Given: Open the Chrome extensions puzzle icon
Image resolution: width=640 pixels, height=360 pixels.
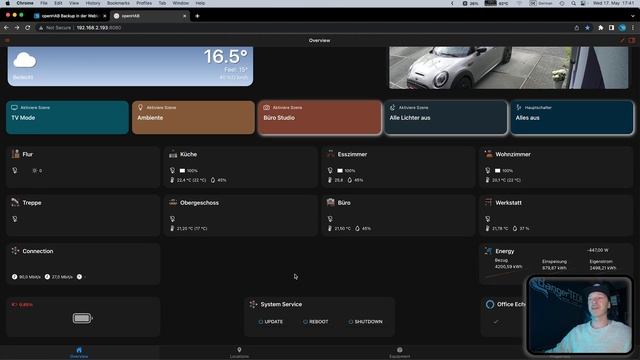Looking at the screenshot, I should coord(600,28).
